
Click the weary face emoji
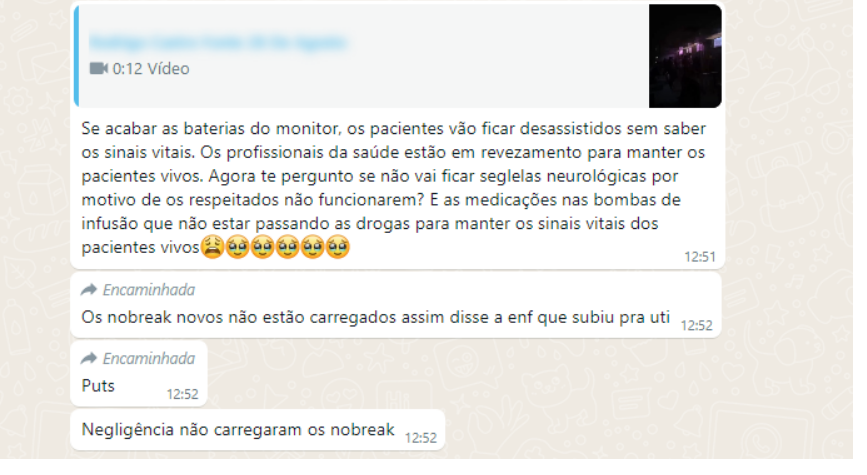click(x=212, y=247)
